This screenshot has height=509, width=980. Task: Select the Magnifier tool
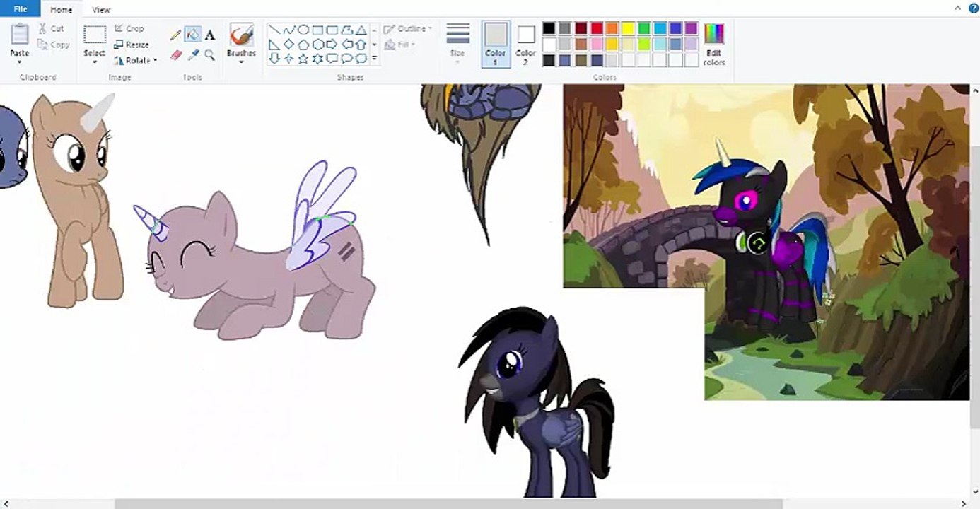209,54
